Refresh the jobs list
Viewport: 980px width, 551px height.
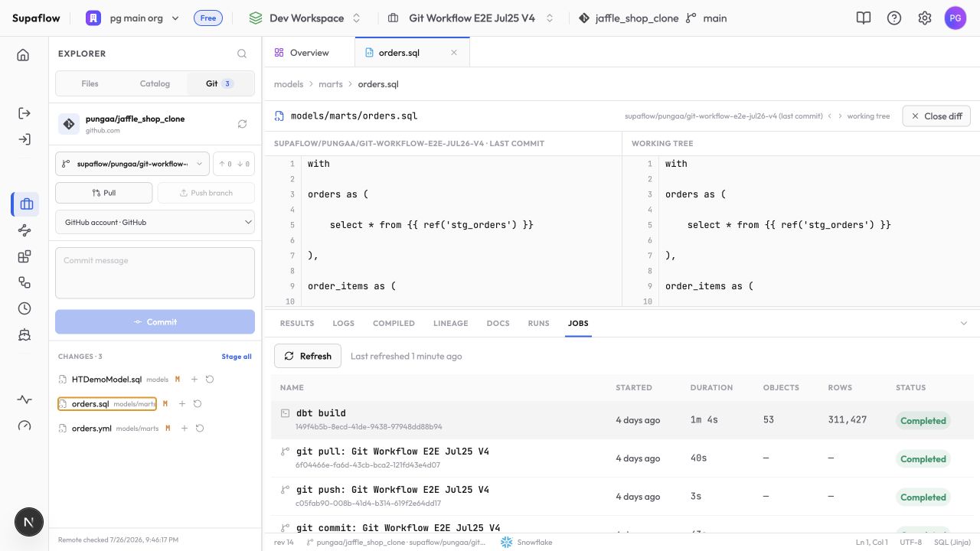308,356
